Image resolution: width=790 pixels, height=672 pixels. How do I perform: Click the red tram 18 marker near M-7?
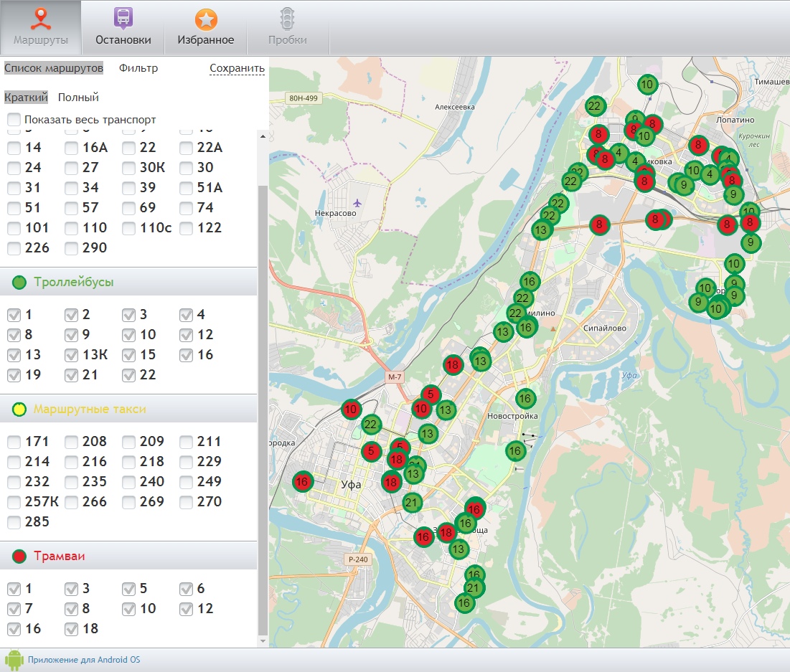(453, 364)
